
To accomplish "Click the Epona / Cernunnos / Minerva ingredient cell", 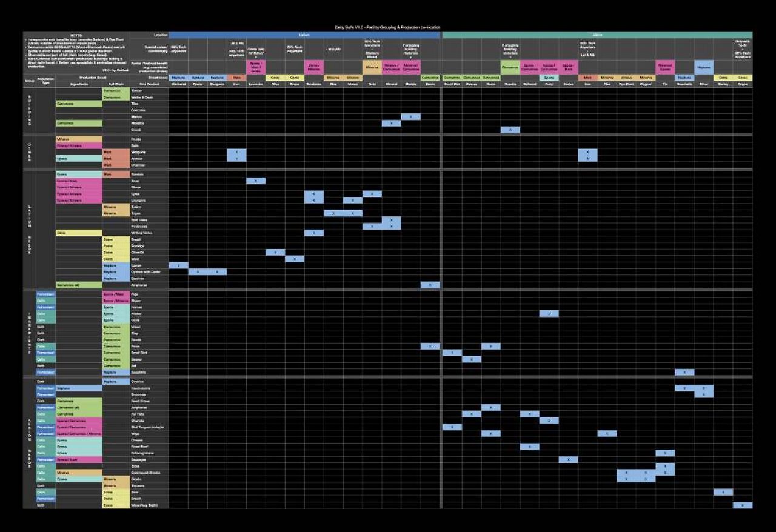I will 79,434.
